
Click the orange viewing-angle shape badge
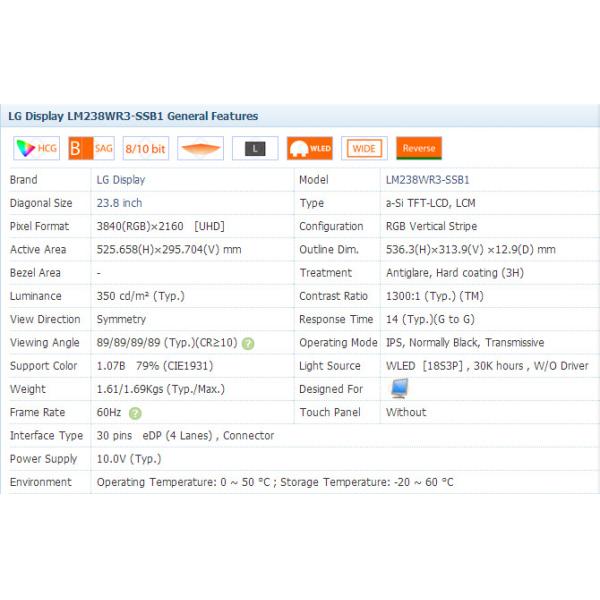click(x=200, y=149)
